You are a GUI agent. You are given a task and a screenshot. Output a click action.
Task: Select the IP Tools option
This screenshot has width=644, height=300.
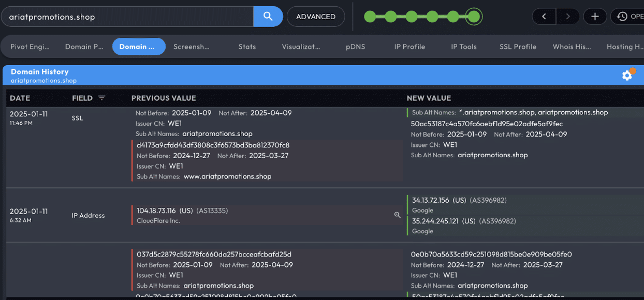(x=463, y=47)
